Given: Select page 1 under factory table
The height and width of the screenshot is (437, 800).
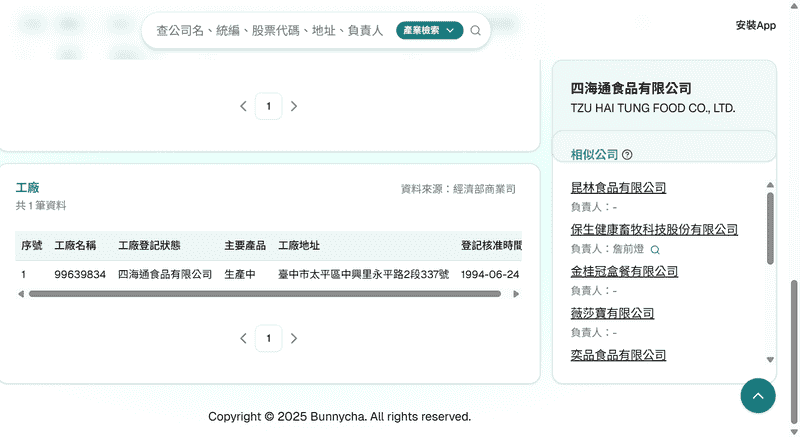Looking at the screenshot, I should pos(268,339).
